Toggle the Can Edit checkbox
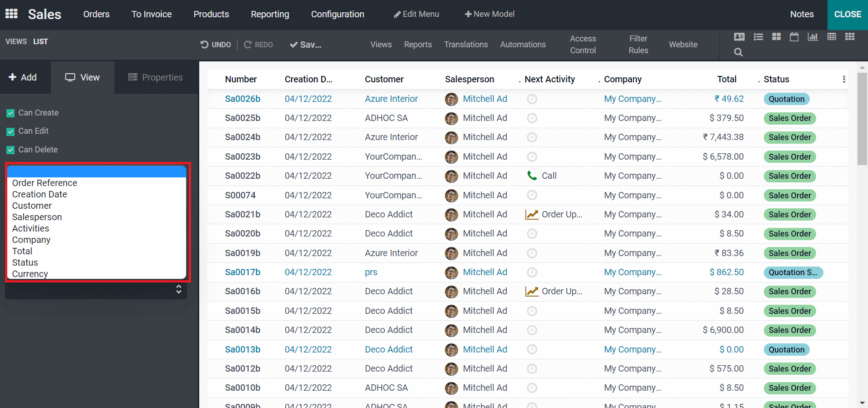868x408 pixels. click(10, 131)
